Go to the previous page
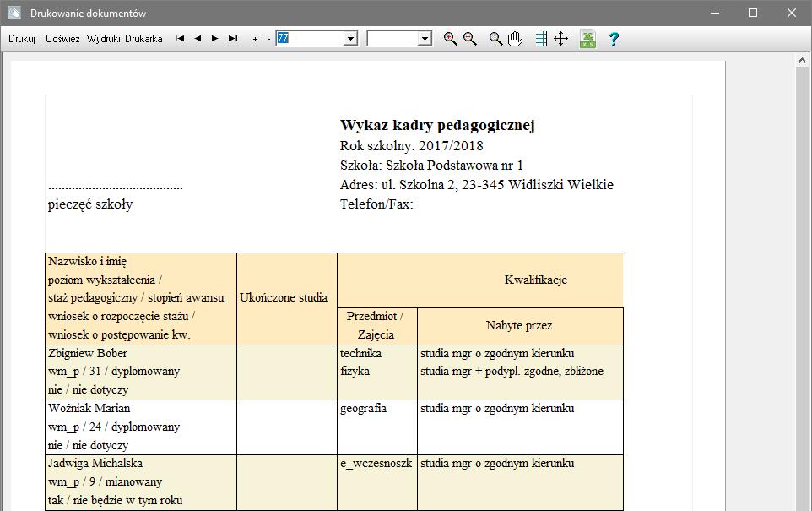This screenshot has width=812, height=511. [x=198, y=39]
